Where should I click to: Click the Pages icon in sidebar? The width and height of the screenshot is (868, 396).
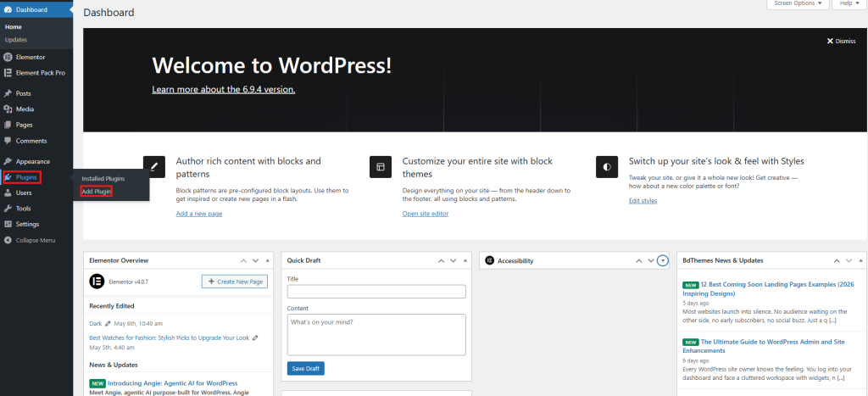[8, 125]
